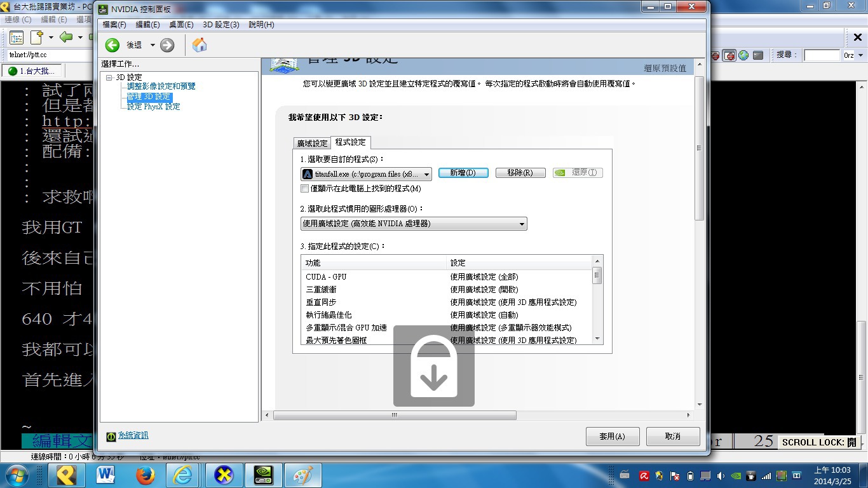Click the black X close-tab icon in PCMan
The image size is (868, 488).
coord(857,37)
